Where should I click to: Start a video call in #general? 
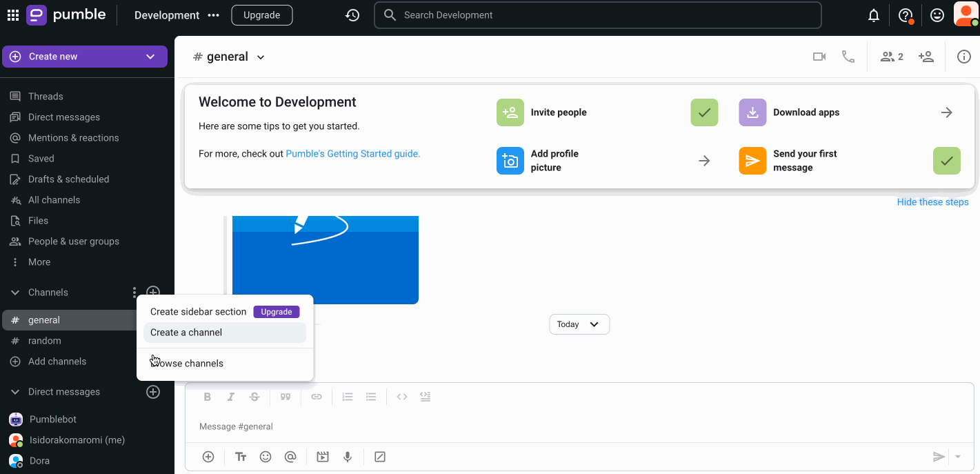pyautogui.click(x=819, y=57)
